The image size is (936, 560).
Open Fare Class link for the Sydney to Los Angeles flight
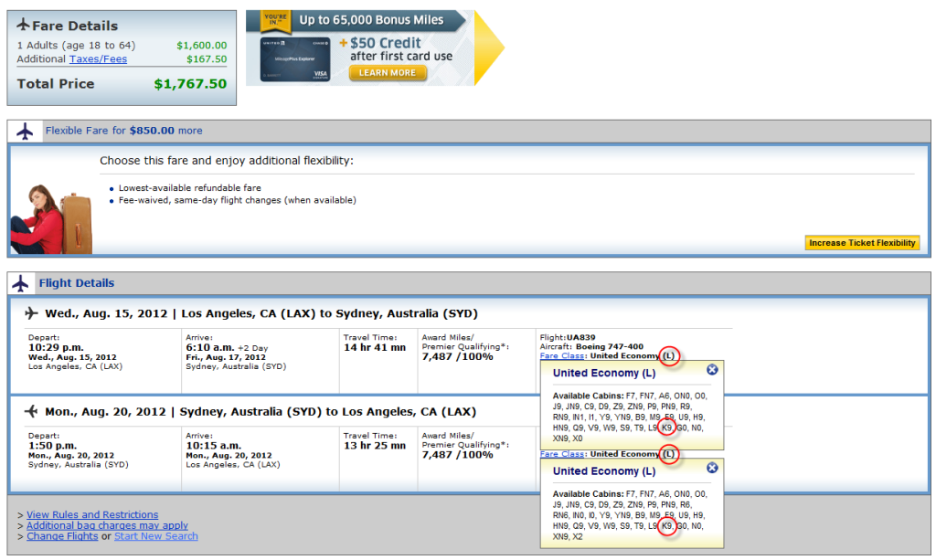tap(562, 454)
